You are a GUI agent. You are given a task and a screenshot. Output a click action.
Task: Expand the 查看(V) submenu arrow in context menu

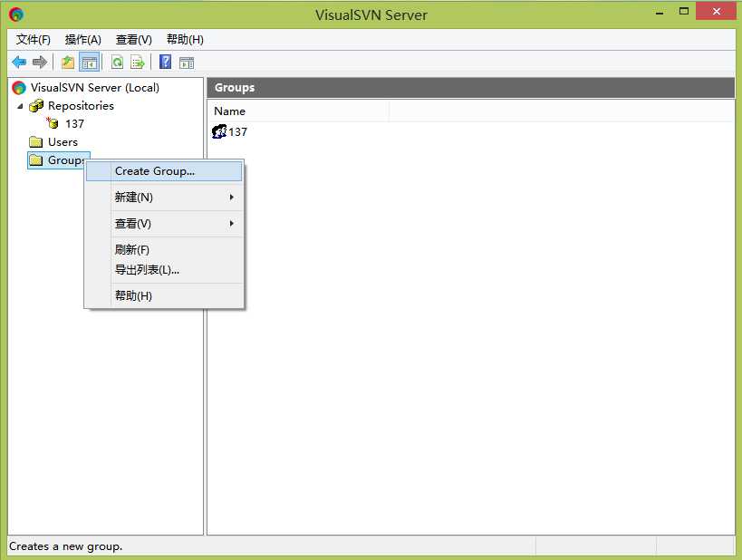(x=231, y=223)
